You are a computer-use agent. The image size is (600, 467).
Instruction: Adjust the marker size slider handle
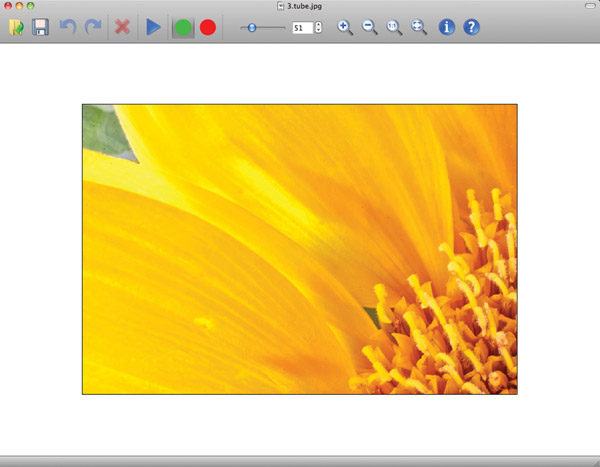point(252,28)
